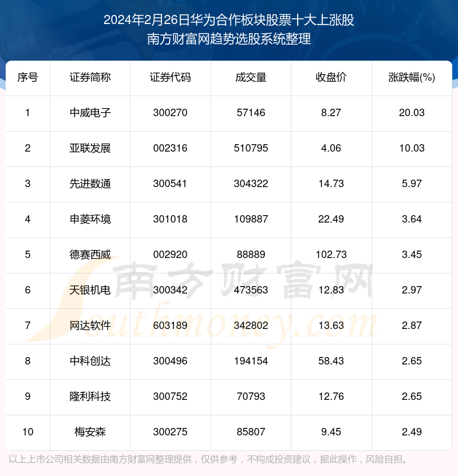This screenshot has width=458, height=476.
Task: Click closing price 12.76
Action: tap(331, 396)
